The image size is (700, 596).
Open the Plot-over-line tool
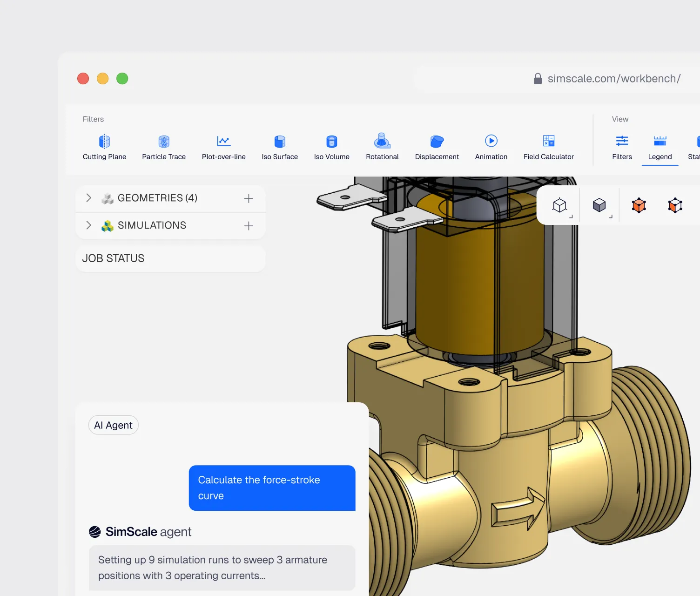224,147
